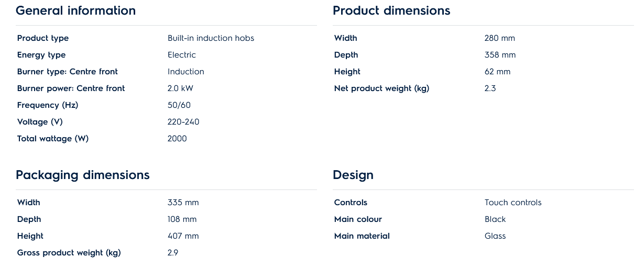Image resolution: width=644 pixels, height=268 pixels.
Task: Click the 358 mm product depth value
Action: point(500,55)
